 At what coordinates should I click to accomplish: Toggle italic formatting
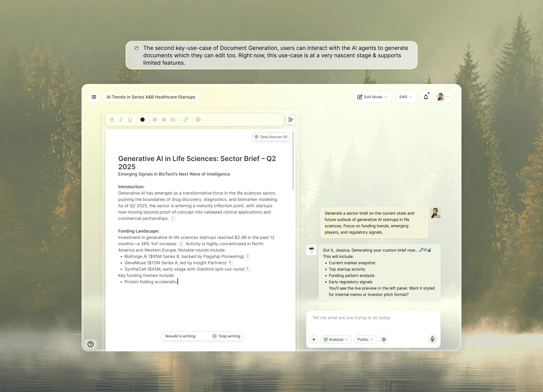tap(121, 120)
